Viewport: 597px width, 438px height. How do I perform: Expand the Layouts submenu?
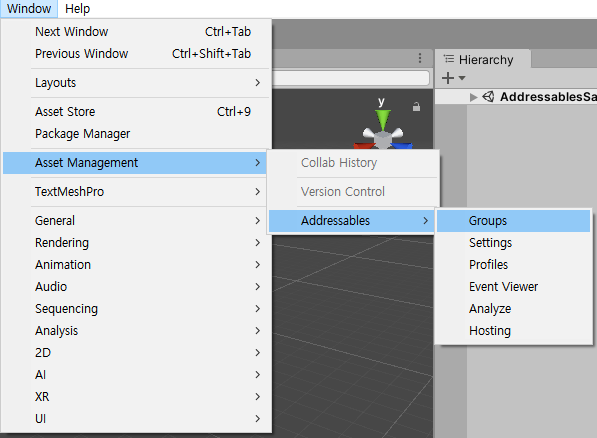pos(136,83)
